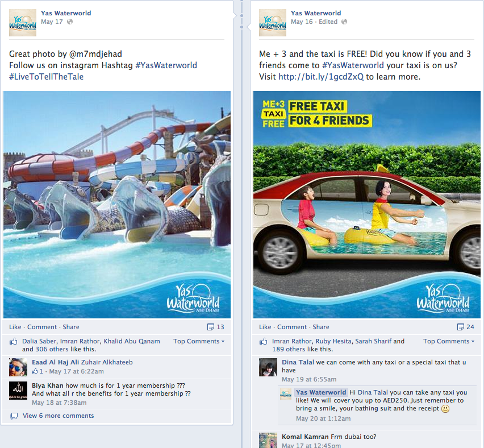This screenshot has height=448, width=484.
Task: Click thumbs-up icon beside Imran Rathor likes
Action: pos(263,342)
